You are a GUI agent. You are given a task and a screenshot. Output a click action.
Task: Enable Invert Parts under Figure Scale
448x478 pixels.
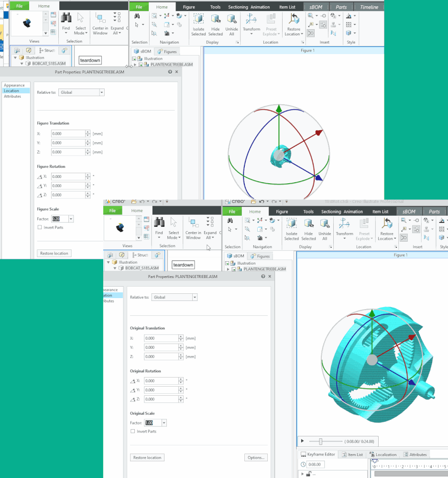[40, 227]
